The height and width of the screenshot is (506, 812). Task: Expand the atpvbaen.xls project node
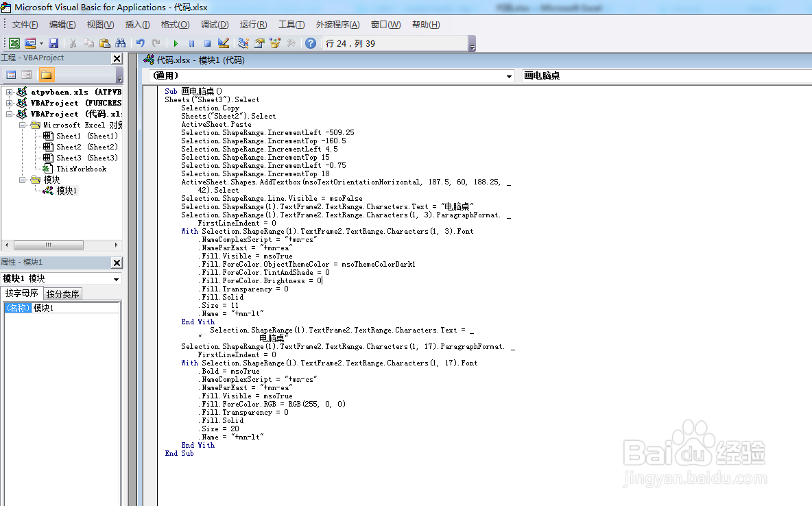(9, 92)
